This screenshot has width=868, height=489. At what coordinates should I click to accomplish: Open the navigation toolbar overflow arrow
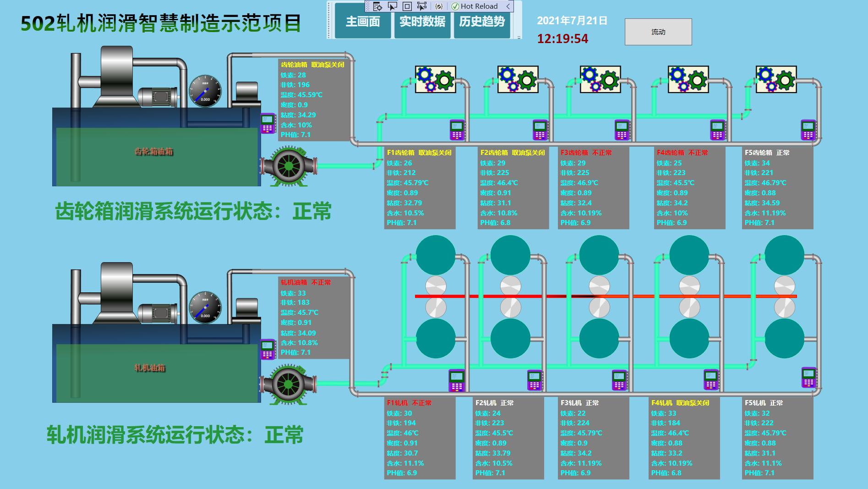click(519, 37)
